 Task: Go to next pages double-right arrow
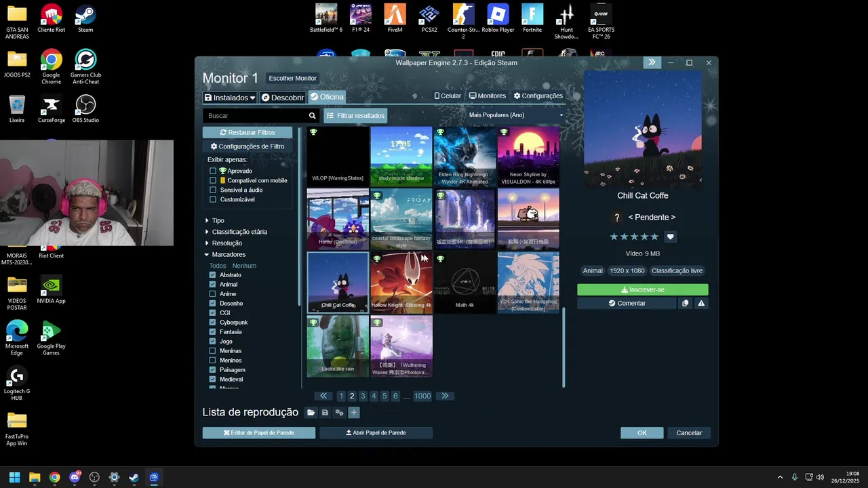click(445, 396)
